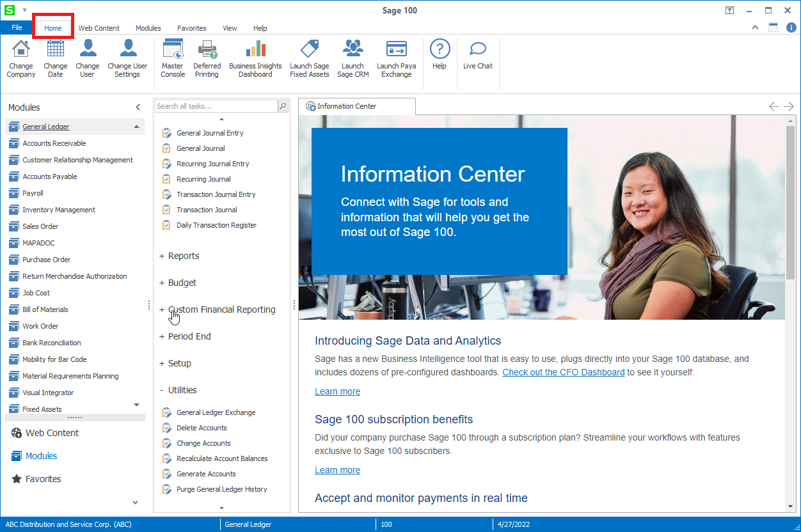Switch to the Web Content ribbon tab
This screenshot has width=801, height=532.
[x=99, y=28]
